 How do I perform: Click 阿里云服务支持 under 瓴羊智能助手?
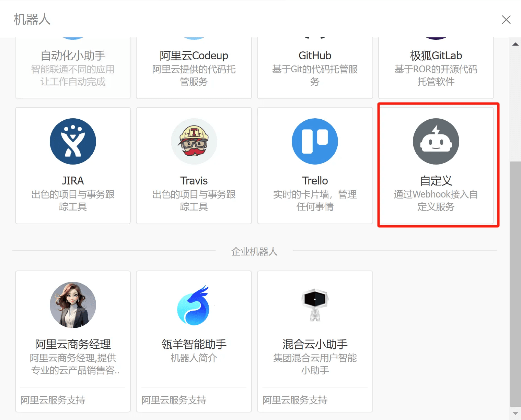[x=174, y=400]
